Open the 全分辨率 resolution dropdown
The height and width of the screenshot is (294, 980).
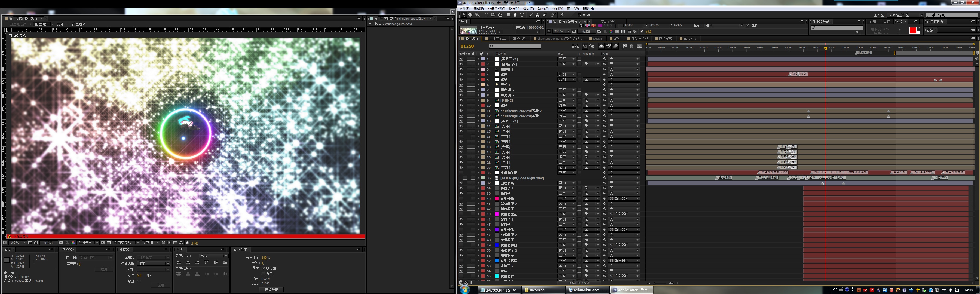[x=88, y=243]
